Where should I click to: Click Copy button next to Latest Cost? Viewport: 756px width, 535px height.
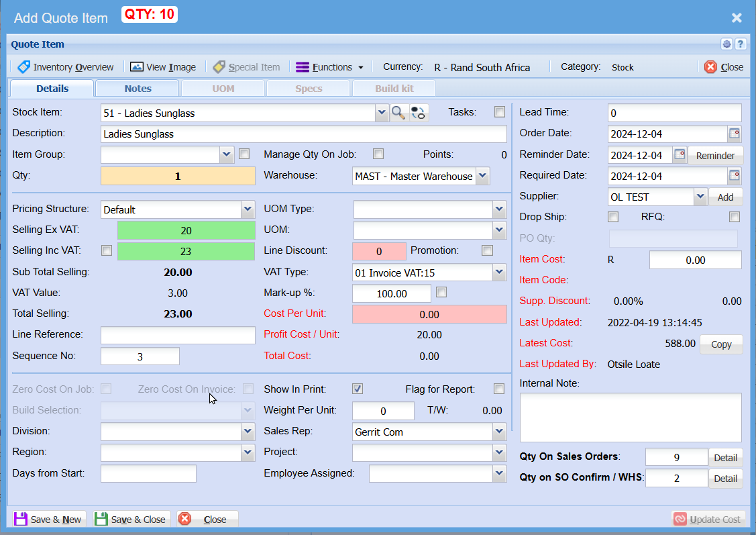tap(721, 344)
